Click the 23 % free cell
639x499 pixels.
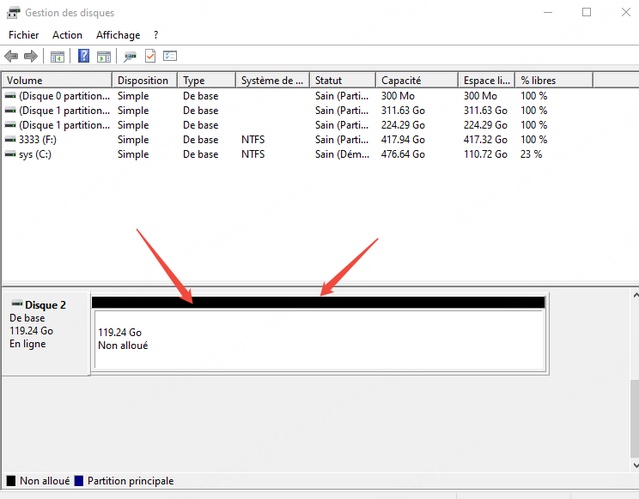pos(531,154)
